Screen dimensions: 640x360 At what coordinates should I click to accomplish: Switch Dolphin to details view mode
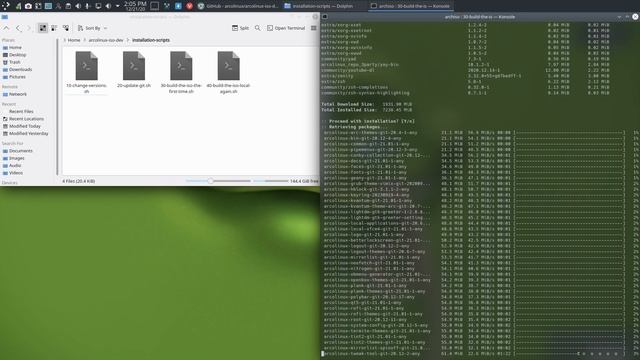point(66,28)
